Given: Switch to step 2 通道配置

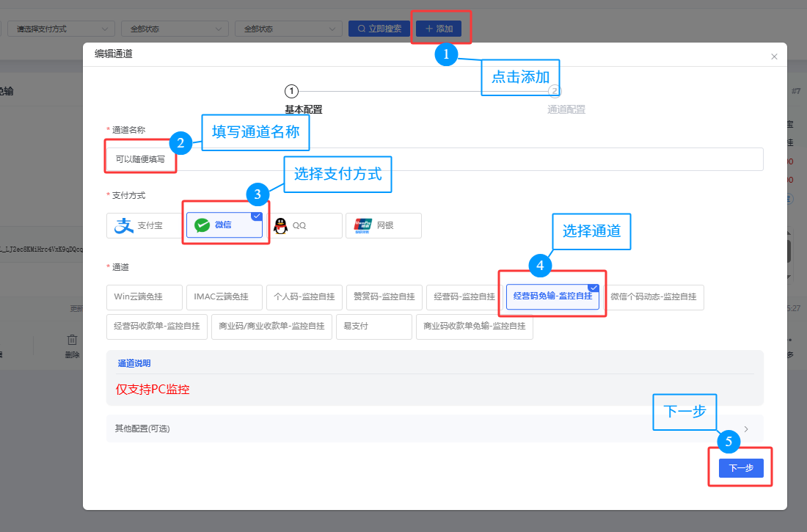Looking at the screenshot, I should click(555, 91).
